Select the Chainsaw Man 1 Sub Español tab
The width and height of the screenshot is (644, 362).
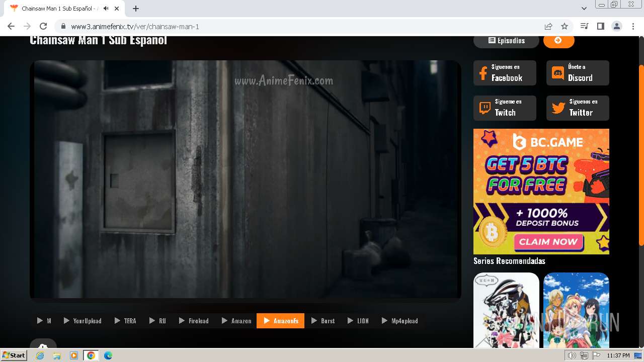coord(63,9)
